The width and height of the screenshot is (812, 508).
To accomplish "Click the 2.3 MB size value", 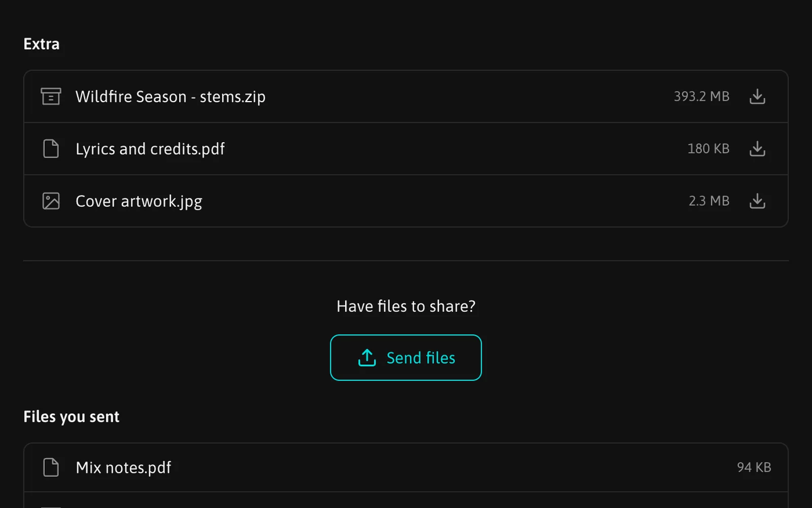I will tap(709, 201).
